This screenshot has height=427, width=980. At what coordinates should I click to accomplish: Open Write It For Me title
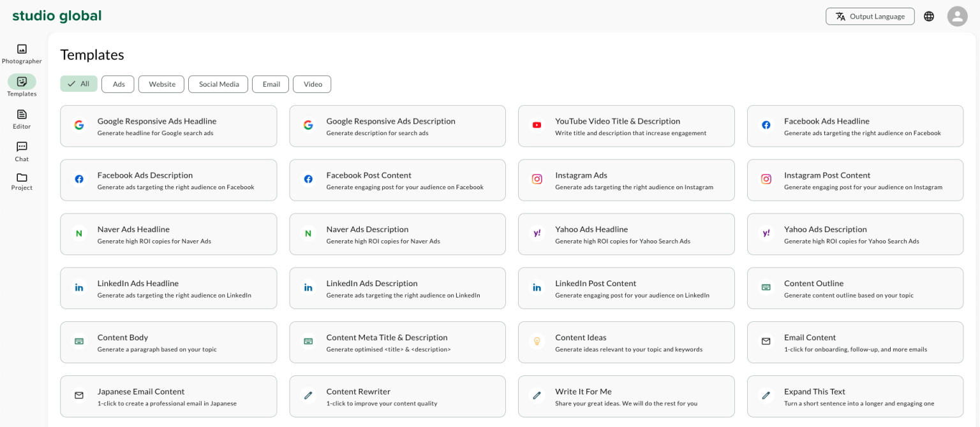point(584,392)
